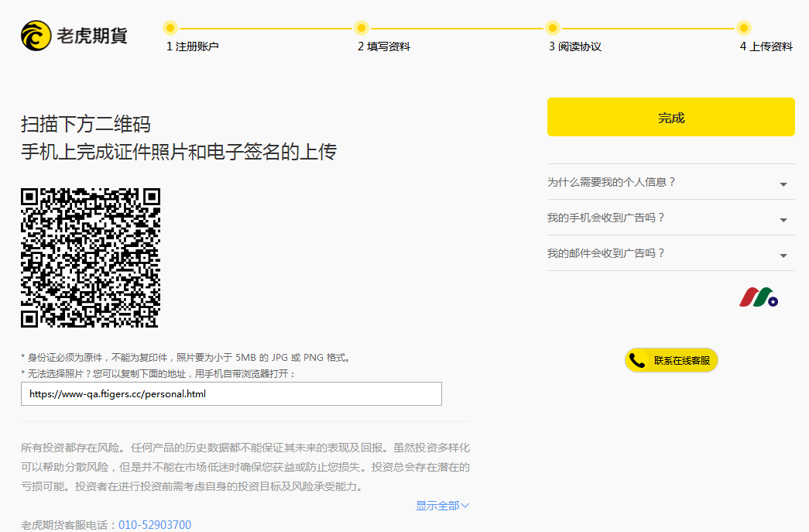Click the 1 注册账户 step label
Viewport: 809px width, 532px height.
coord(193,46)
